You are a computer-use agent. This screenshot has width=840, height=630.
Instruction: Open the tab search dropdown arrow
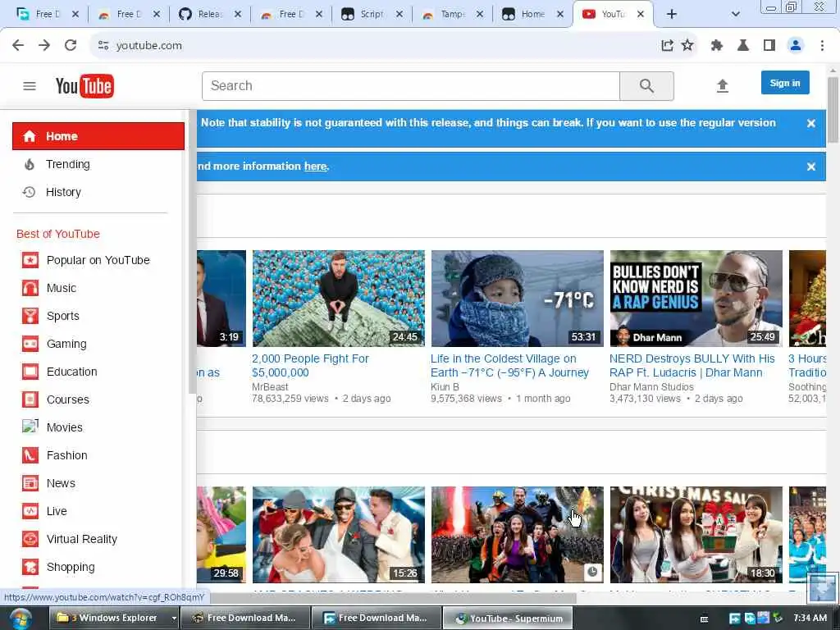tap(736, 15)
